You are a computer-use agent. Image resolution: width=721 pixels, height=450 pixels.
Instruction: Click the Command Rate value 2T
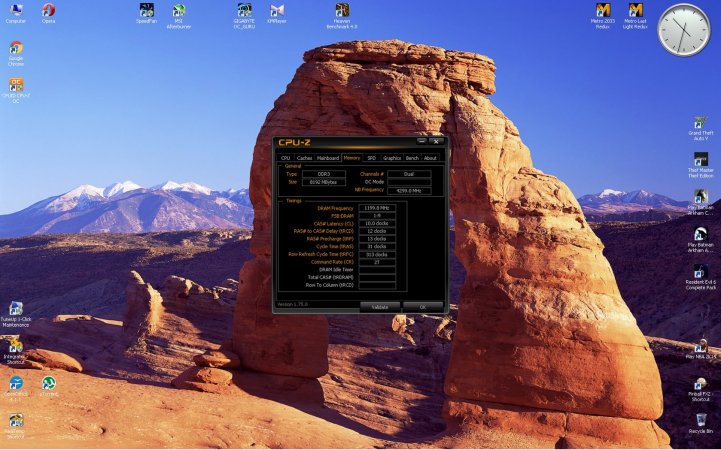point(377,262)
